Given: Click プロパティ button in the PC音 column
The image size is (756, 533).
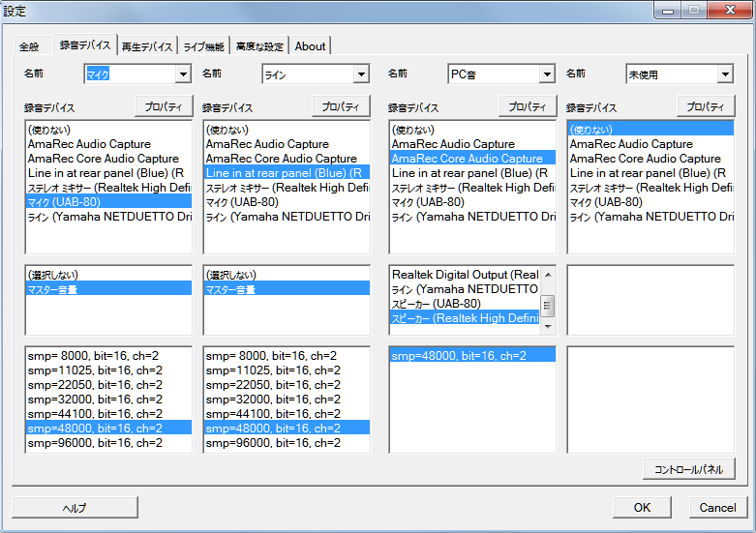Looking at the screenshot, I should point(528,106).
